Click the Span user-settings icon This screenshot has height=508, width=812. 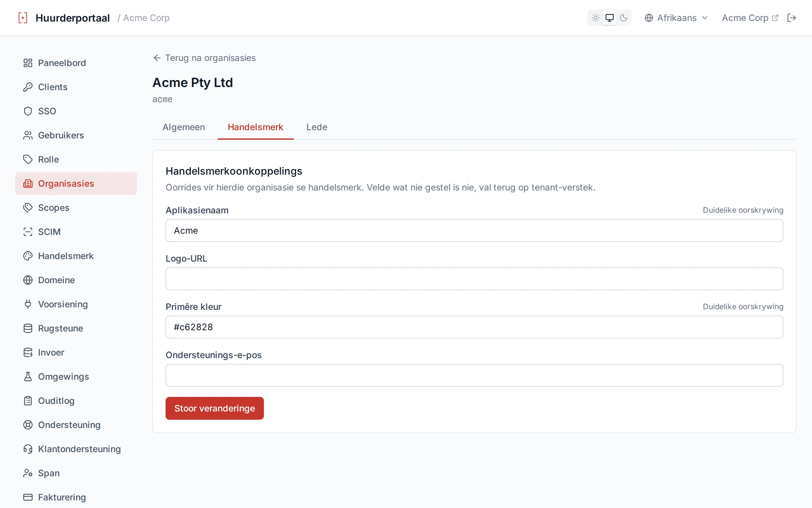point(28,473)
